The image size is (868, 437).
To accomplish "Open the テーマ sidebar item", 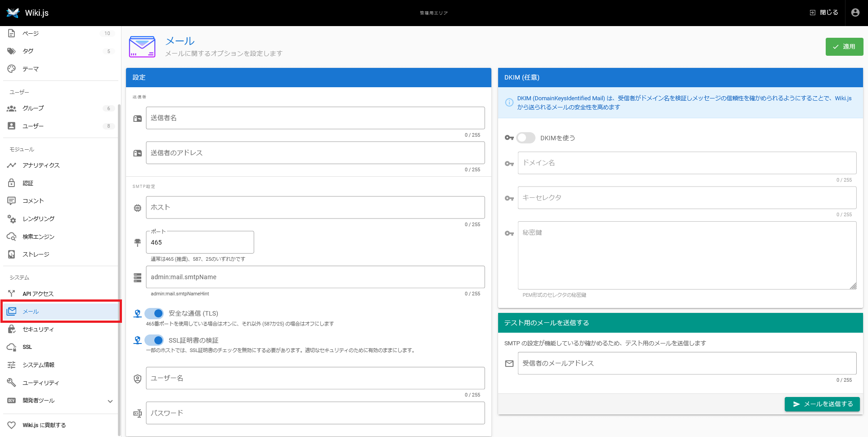I will click(x=60, y=69).
